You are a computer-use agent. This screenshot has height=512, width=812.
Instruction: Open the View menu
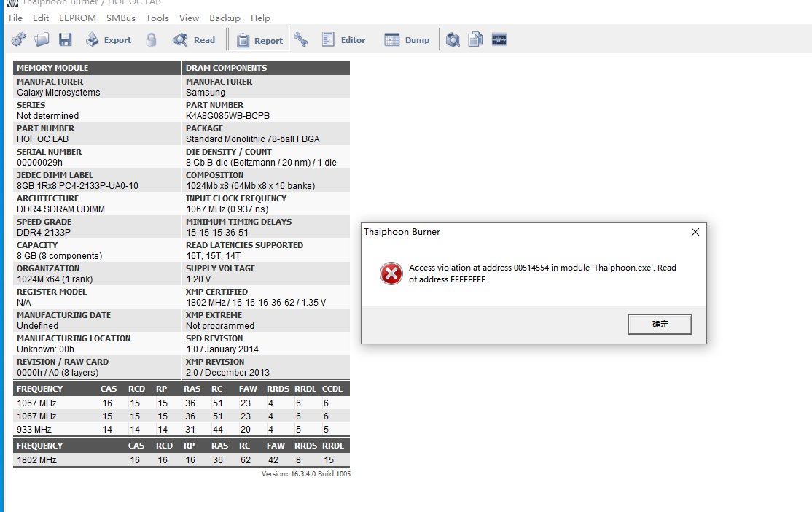189,18
